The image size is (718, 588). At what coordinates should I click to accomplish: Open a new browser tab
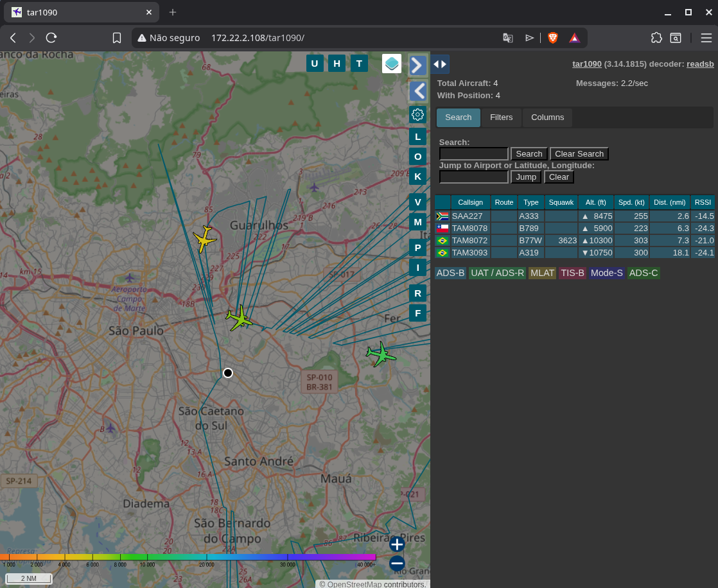[173, 12]
